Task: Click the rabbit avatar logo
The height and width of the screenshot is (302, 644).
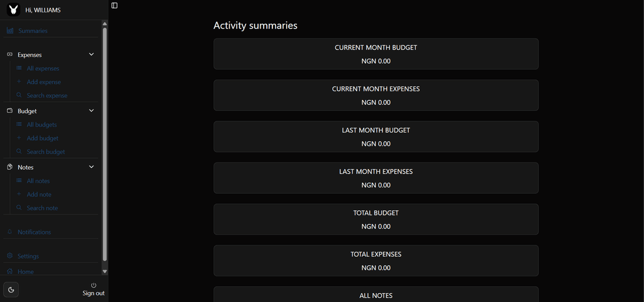Action: click(13, 10)
